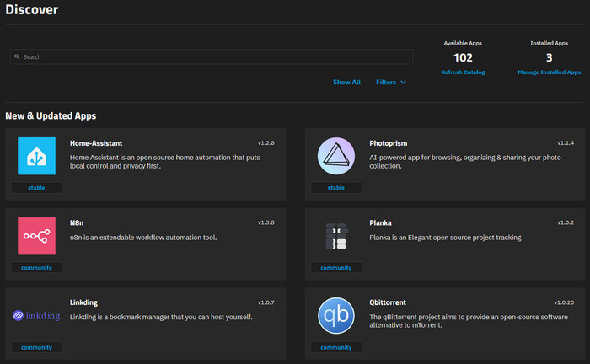The height and width of the screenshot is (364, 590).
Task: Select the community tag under Planka
Action: coord(336,268)
